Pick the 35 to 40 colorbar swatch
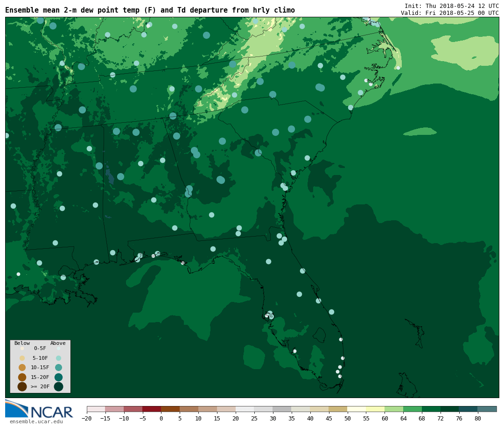 point(301,409)
